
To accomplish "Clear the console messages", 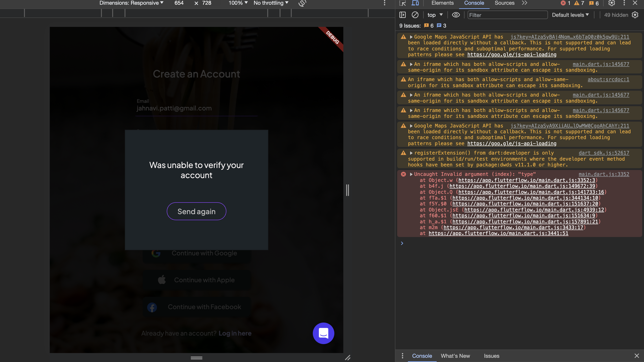I will (x=415, y=15).
